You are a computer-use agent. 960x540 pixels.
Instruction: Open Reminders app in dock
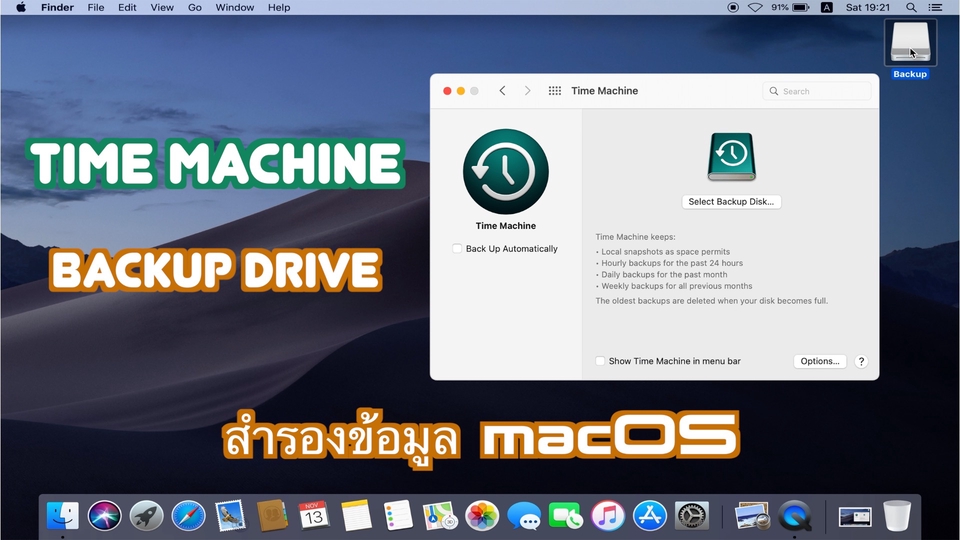[x=398, y=516]
